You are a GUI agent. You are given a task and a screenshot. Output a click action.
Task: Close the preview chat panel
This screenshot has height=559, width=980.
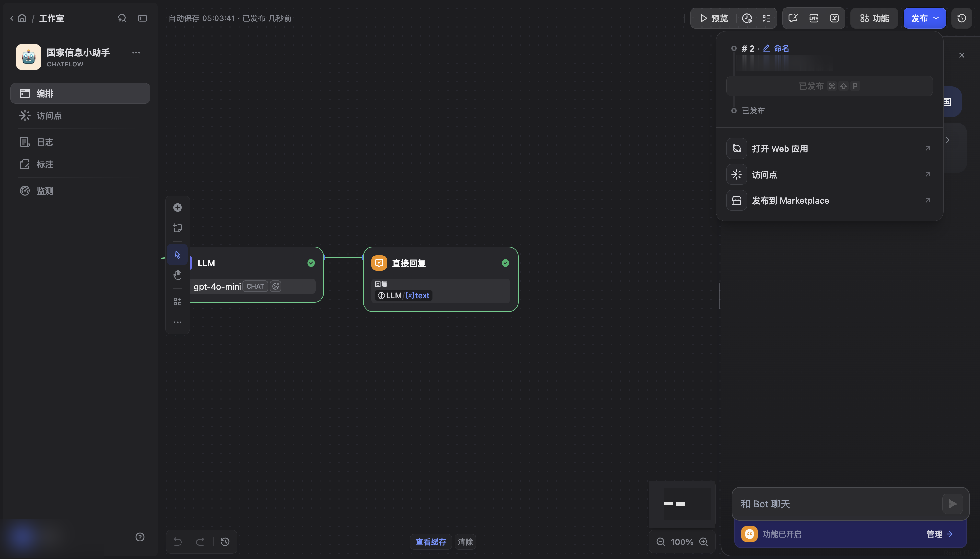click(961, 55)
